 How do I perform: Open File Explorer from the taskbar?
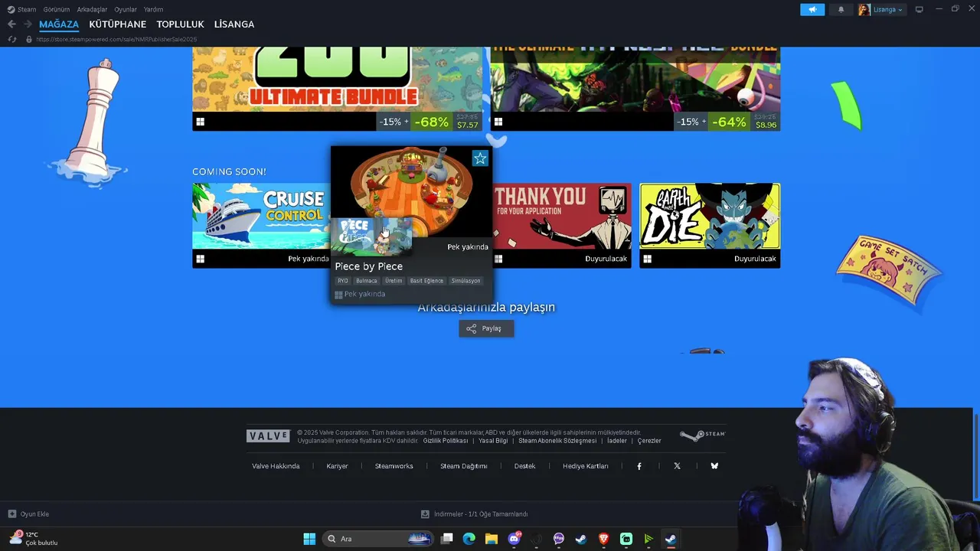pyautogui.click(x=492, y=539)
